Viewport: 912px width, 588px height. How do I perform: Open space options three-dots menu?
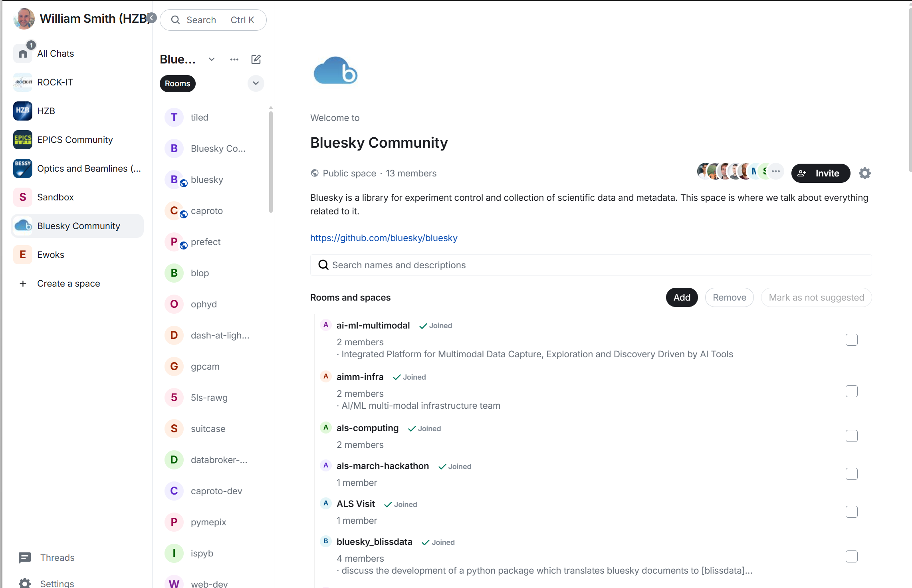234,59
